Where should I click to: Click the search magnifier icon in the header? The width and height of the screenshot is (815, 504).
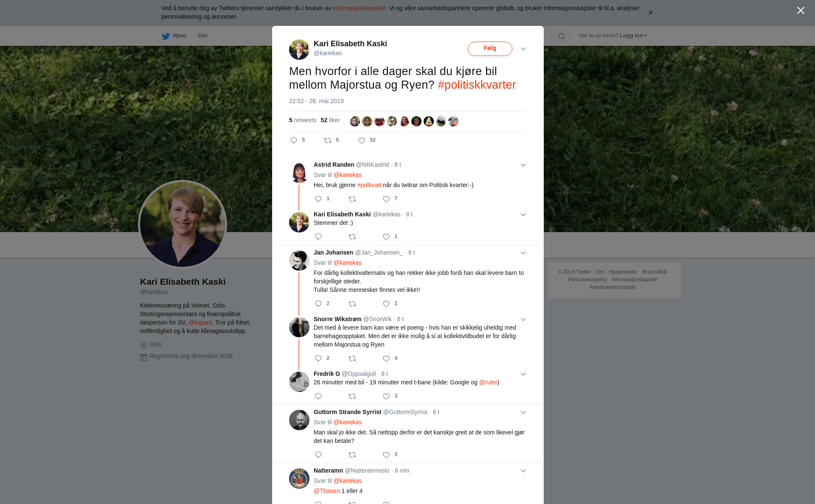(x=562, y=36)
